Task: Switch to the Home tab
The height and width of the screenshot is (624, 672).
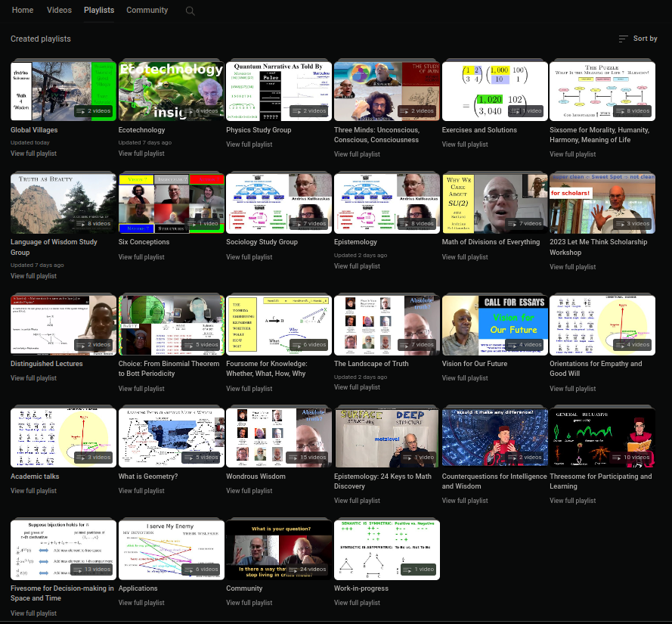Action: (23, 10)
